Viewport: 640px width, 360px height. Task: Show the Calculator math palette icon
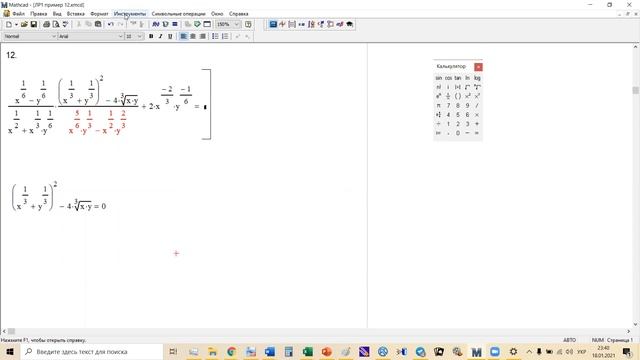(273, 24)
